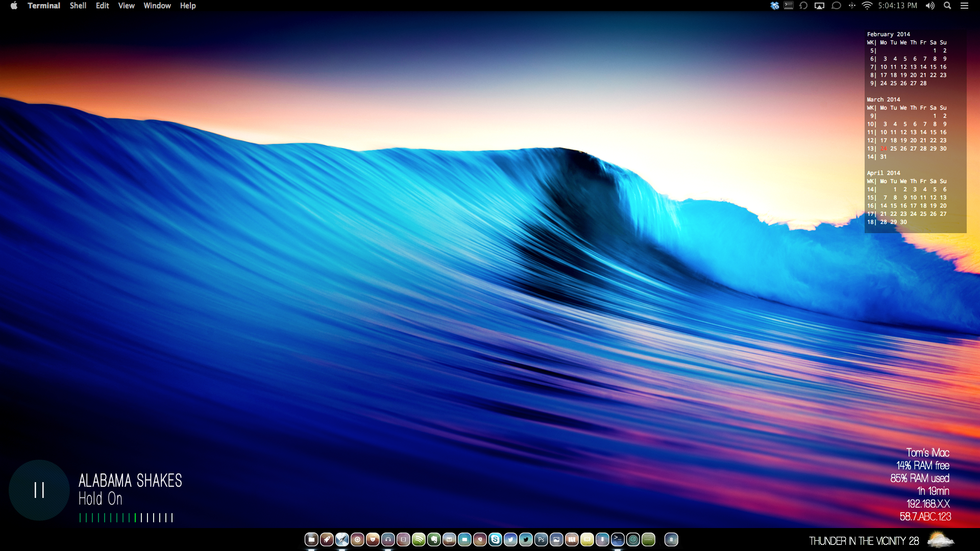The width and height of the screenshot is (980, 551).
Task: Open Skype in the dock
Action: coord(495,539)
